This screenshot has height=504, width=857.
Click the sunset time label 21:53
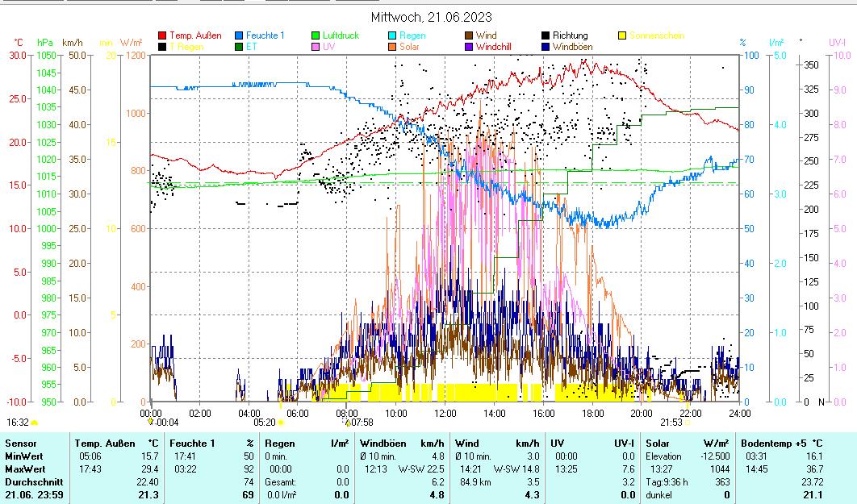click(x=671, y=422)
